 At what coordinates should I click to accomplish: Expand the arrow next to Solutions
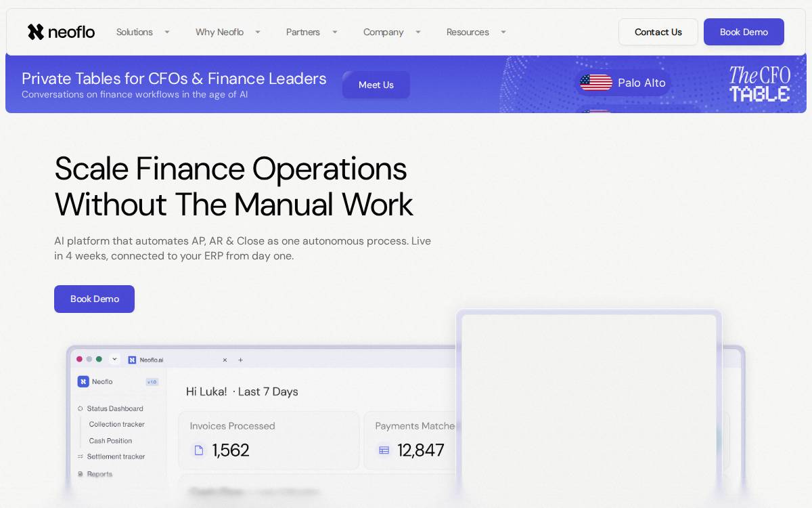coord(167,32)
